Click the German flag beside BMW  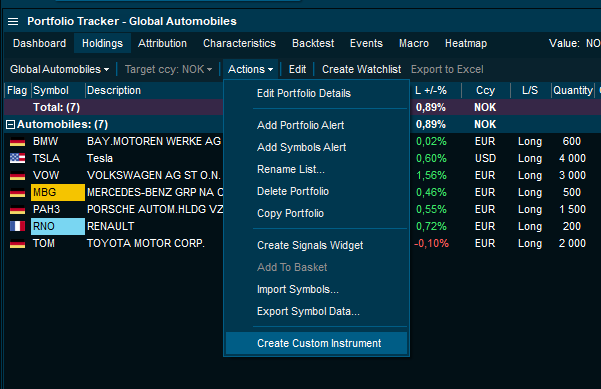click(17, 142)
